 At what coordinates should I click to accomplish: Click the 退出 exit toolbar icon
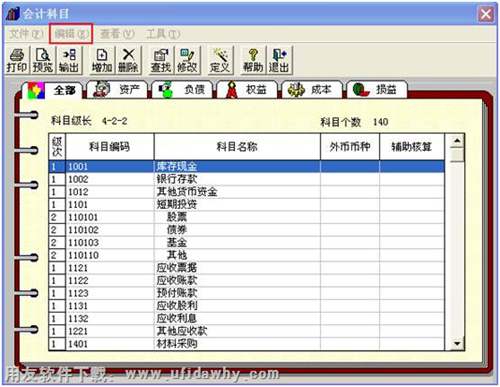[x=279, y=60]
